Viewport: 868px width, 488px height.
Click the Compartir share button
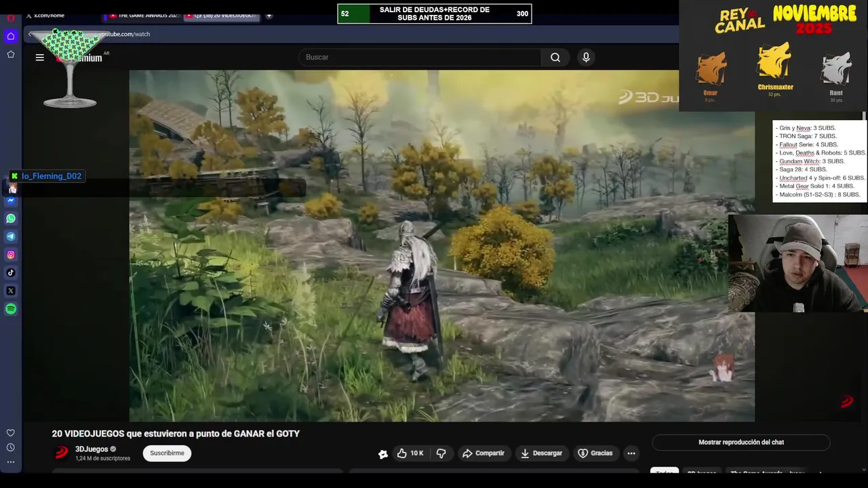pyautogui.click(x=483, y=453)
